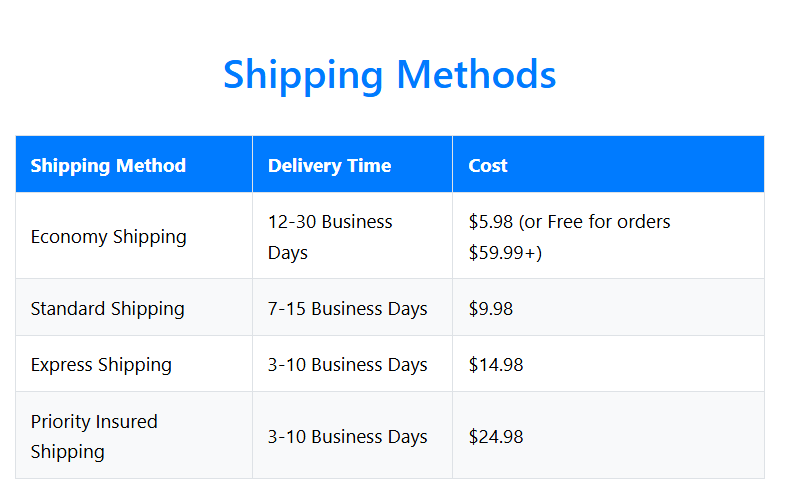The width and height of the screenshot is (787, 493).
Task: Click the 7-15 Business Days cell
Action: pyautogui.click(x=347, y=308)
